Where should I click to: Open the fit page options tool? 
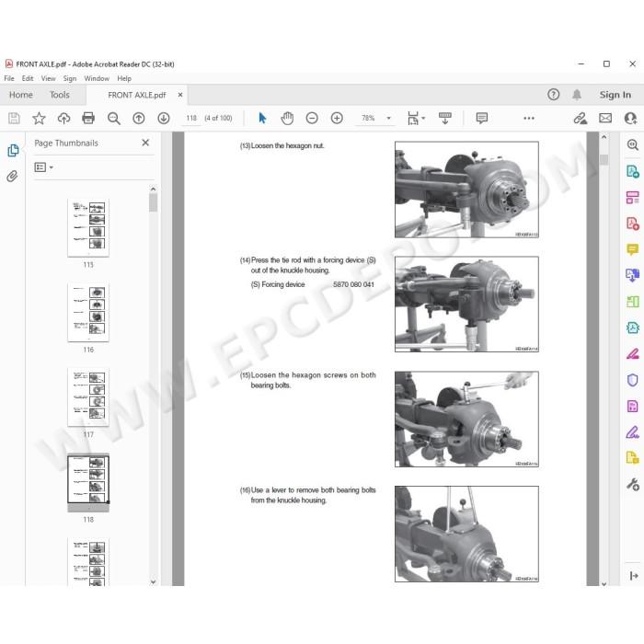(413, 119)
